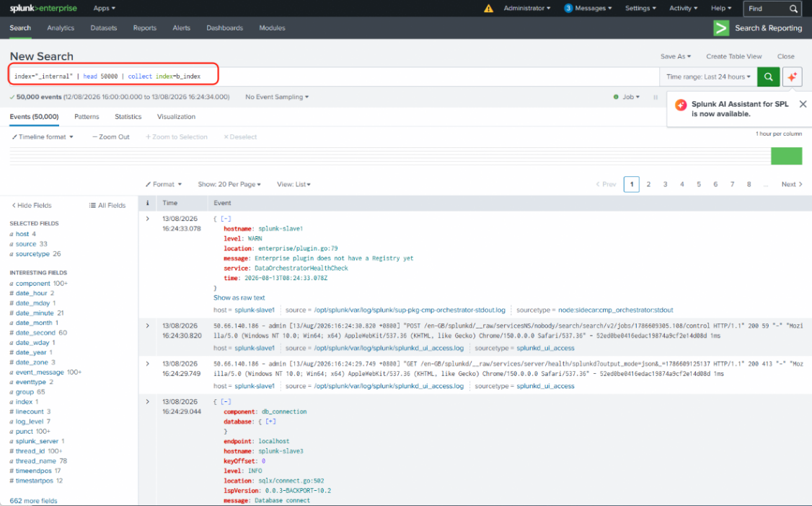Viewport: 812px width, 506px height.
Task: Open the AI Assistant sparkle icon
Action: (792, 77)
